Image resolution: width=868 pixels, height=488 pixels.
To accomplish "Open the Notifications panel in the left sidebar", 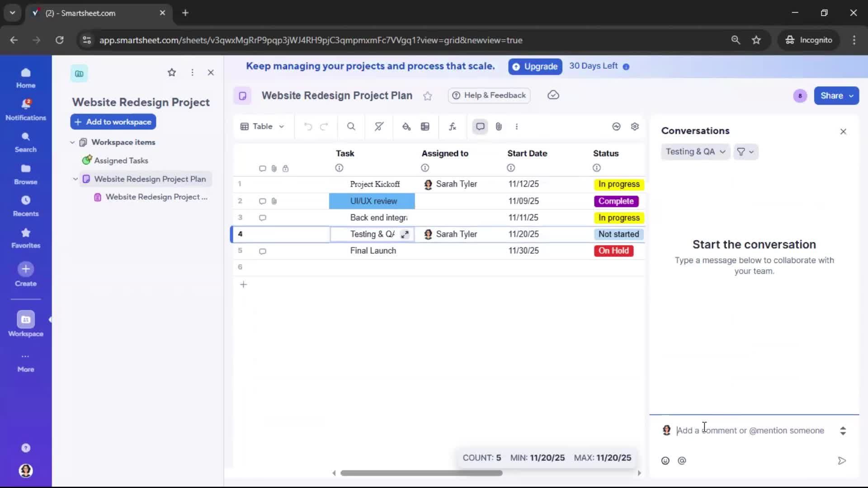I will pyautogui.click(x=26, y=108).
